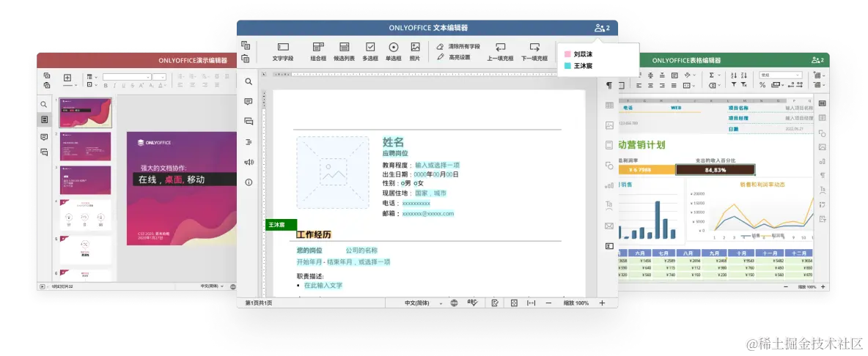Click 在此输入文字 job description field

[x=323, y=285]
